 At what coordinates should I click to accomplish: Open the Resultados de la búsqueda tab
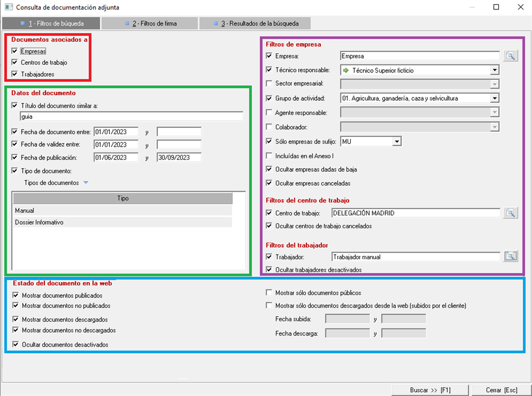tap(255, 24)
